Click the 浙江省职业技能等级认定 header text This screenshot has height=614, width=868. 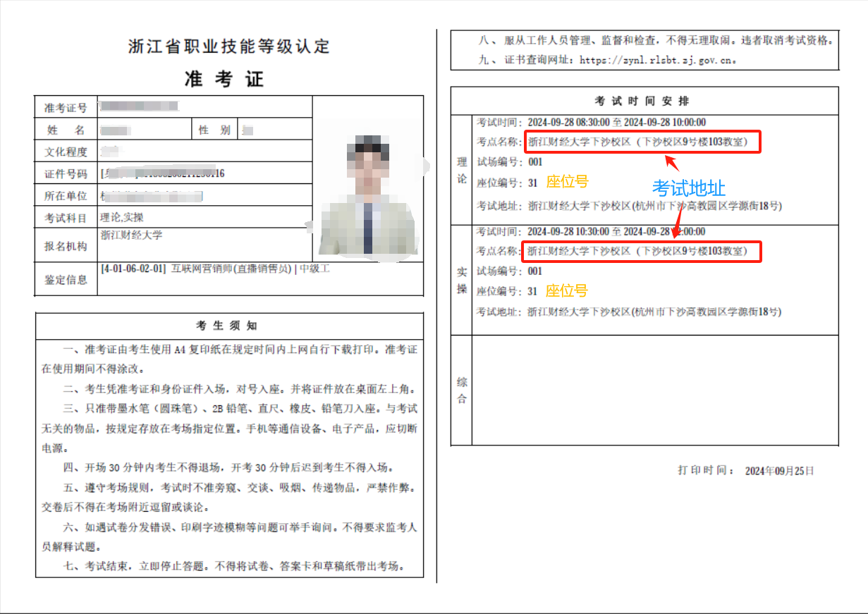click(x=229, y=47)
